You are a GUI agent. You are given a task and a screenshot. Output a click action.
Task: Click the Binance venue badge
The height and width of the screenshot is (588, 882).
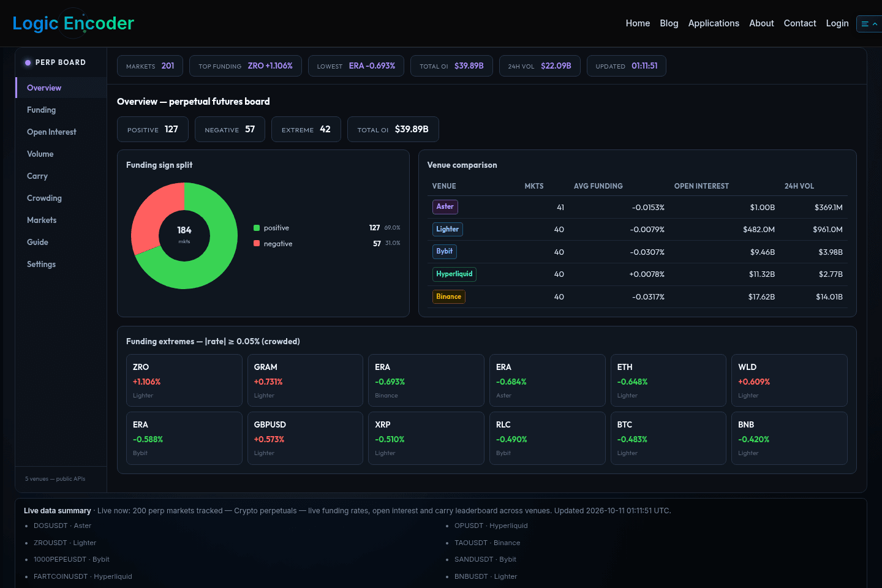point(449,296)
